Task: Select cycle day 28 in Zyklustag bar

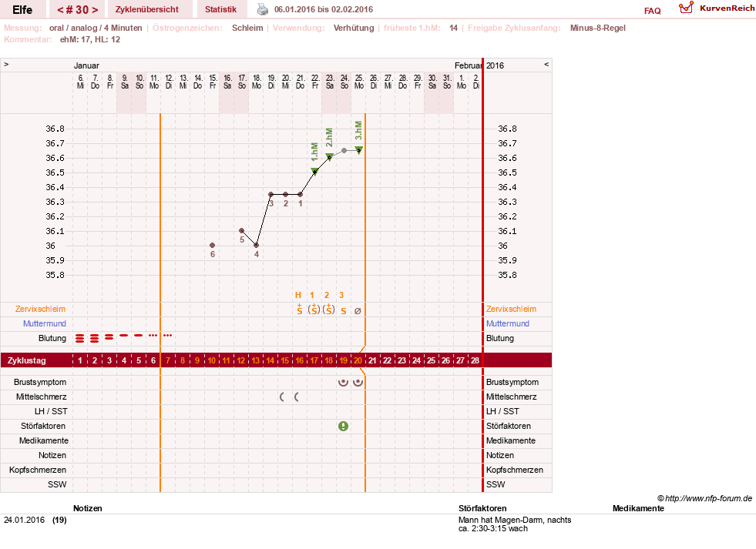Action: tap(475, 360)
